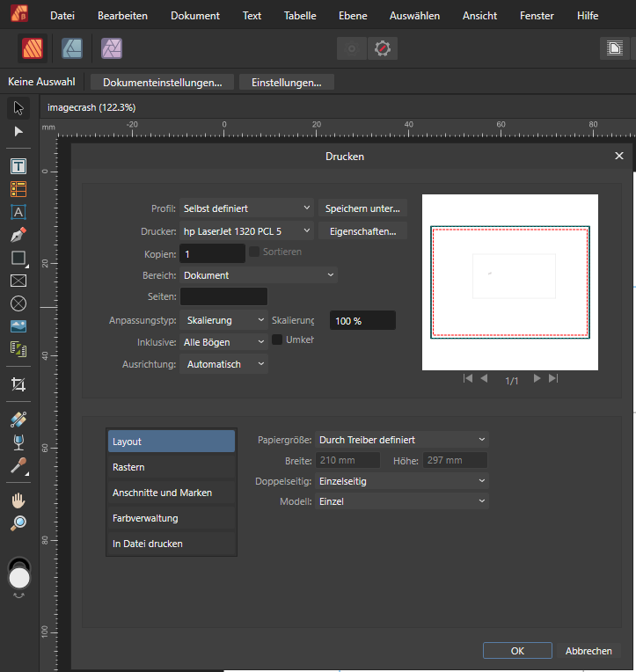This screenshot has width=636, height=672.
Task: Open the Doppelseitig dropdown
Action: (x=401, y=481)
